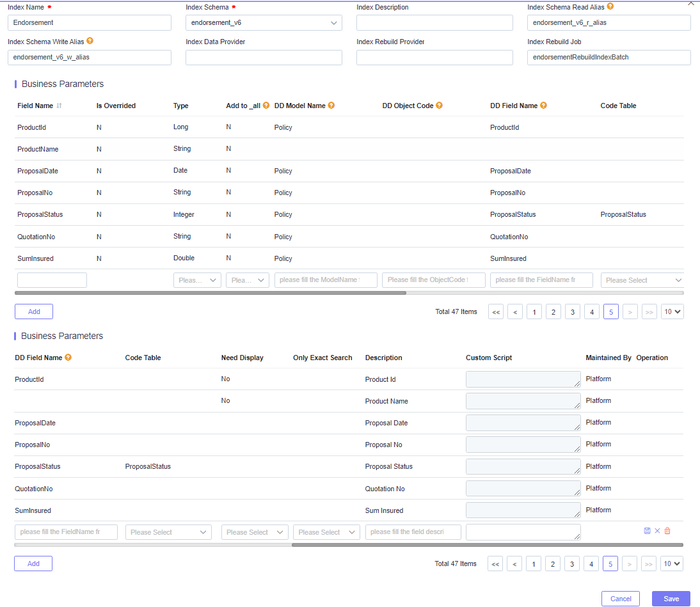The width and height of the screenshot is (700, 607).
Task: Expand the Code Table select in upper table
Action: 642,280
